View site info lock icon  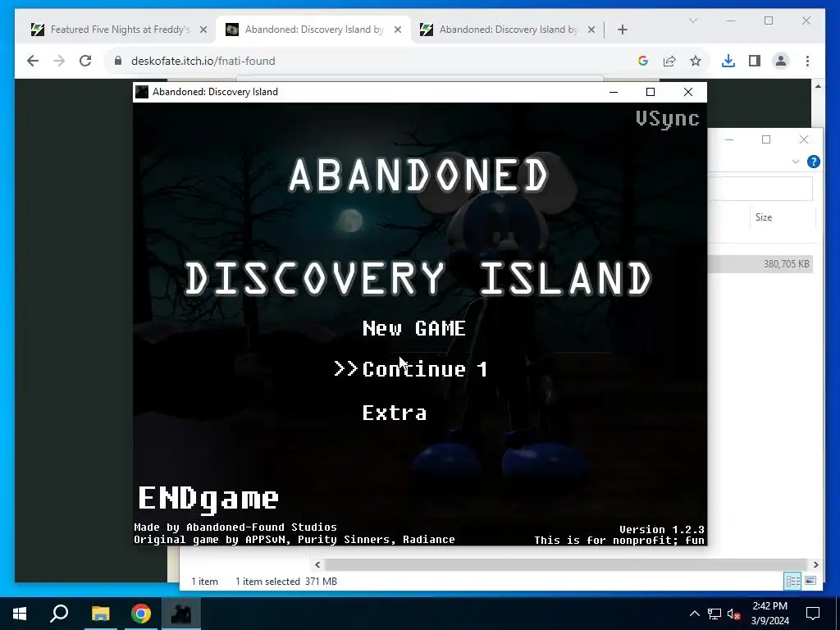point(118,61)
